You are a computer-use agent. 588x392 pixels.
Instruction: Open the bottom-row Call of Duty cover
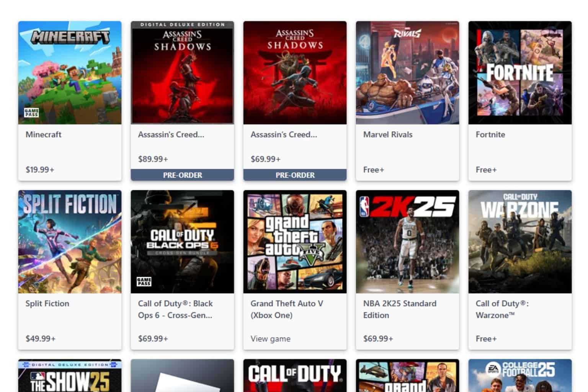coord(295,376)
